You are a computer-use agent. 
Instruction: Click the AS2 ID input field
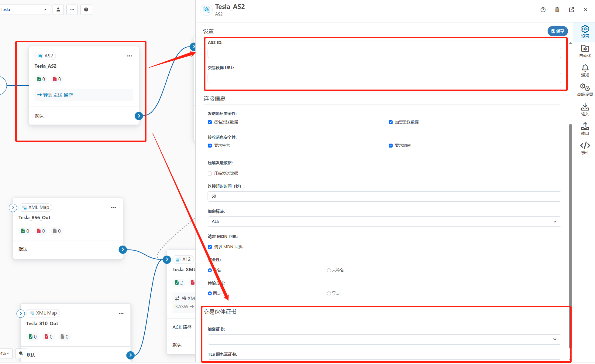[x=384, y=53]
